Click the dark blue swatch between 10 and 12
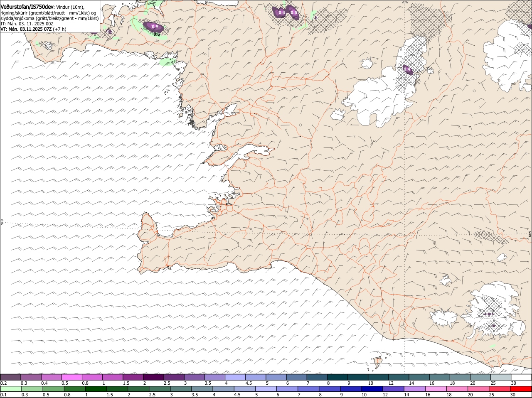The image size is (532, 398). (371, 389)
